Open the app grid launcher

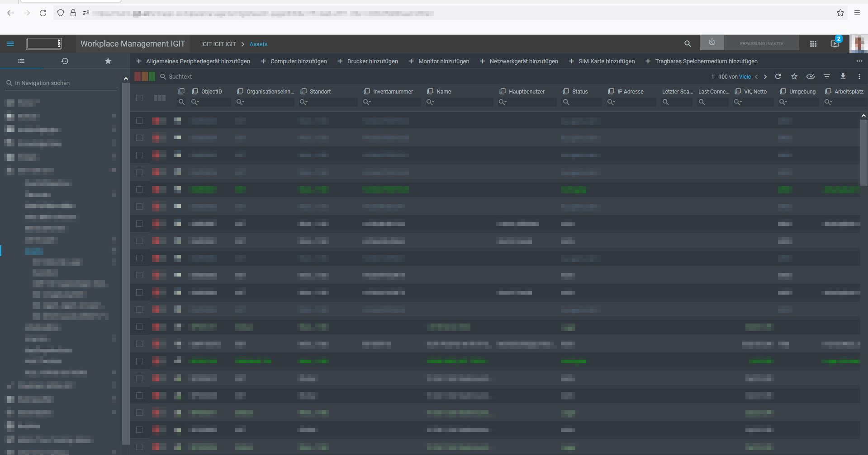point(813,43)
